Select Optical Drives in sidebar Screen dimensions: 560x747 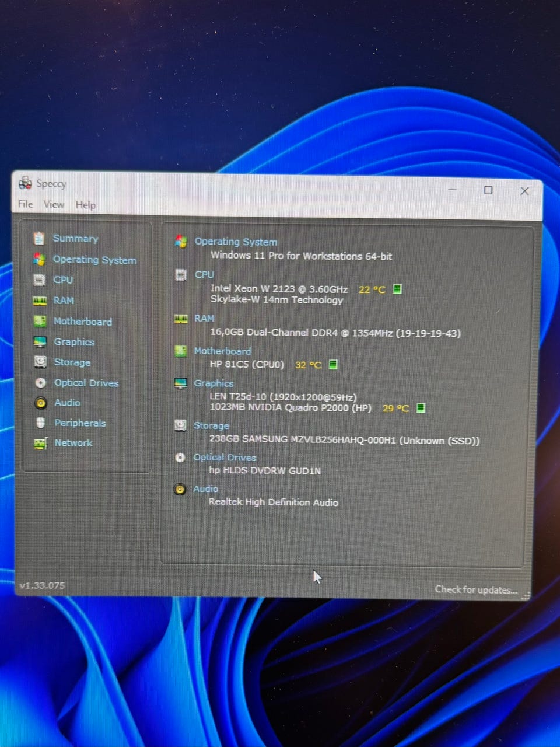pos(86,383)
